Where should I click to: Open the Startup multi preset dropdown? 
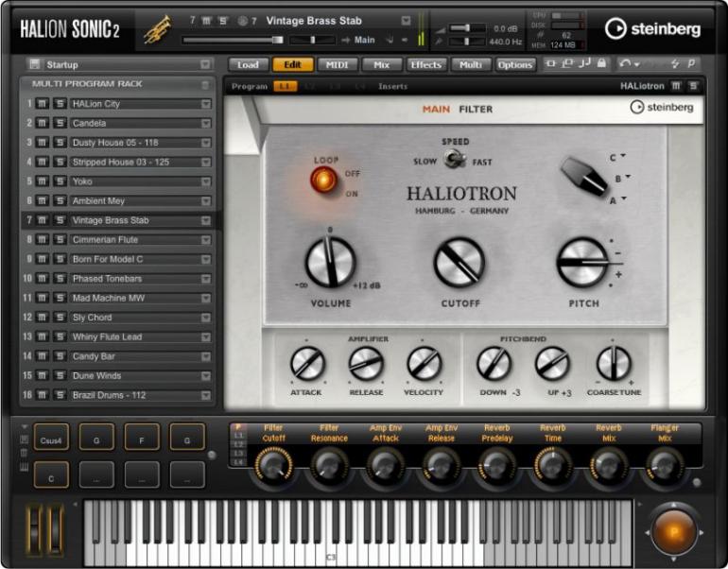(205, 64)
